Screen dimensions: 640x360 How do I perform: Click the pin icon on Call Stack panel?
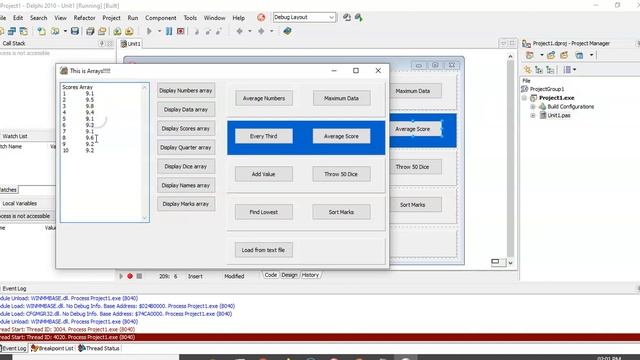(102, 43)
